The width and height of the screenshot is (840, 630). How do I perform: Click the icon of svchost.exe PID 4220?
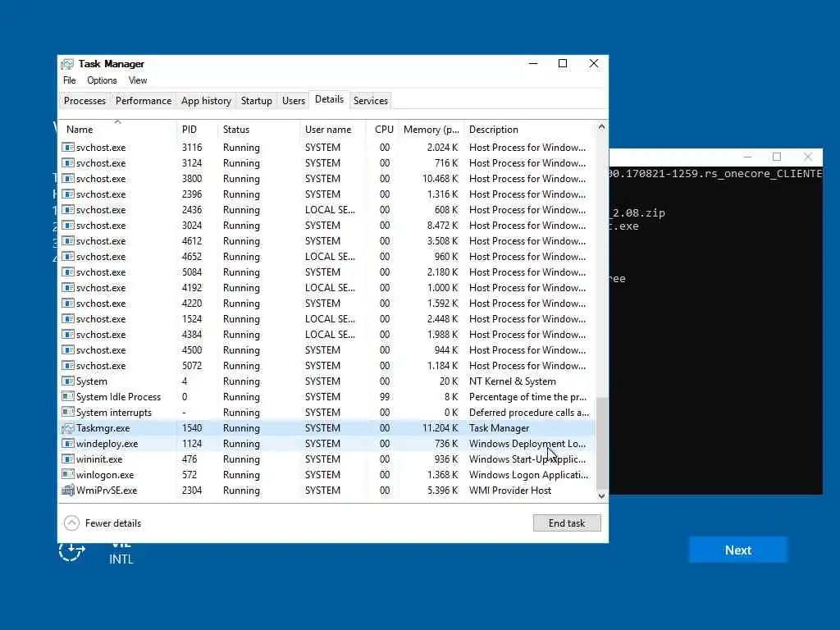pyautogui.click(x=67, y=303)
